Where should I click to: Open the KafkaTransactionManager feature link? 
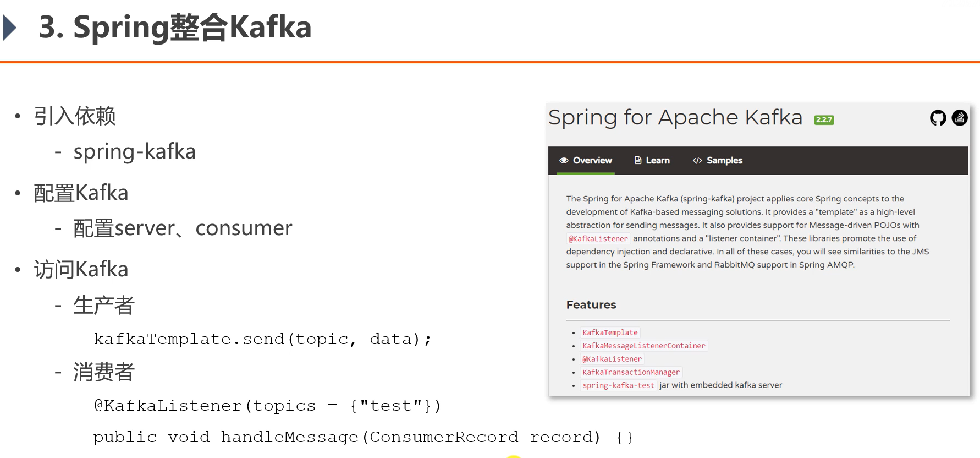[631, 372]
